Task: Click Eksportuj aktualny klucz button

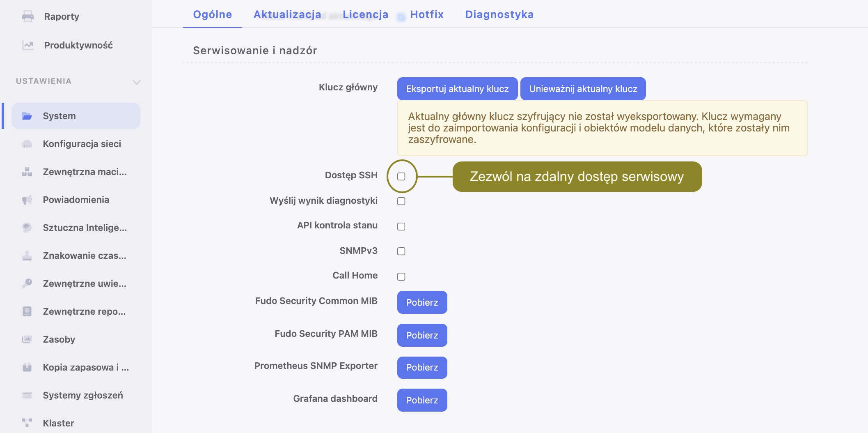Action: click(457, 89)
